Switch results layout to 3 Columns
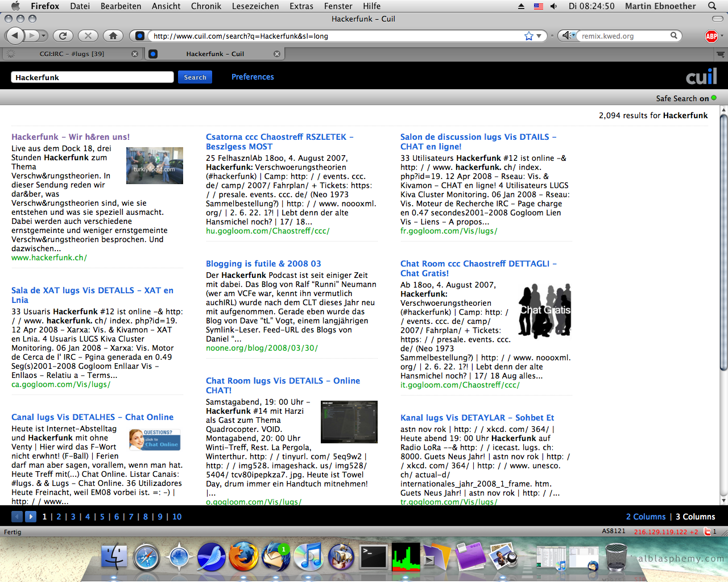Image resolution: width=728 pixels, height=582 pixels. coord(696,517)
